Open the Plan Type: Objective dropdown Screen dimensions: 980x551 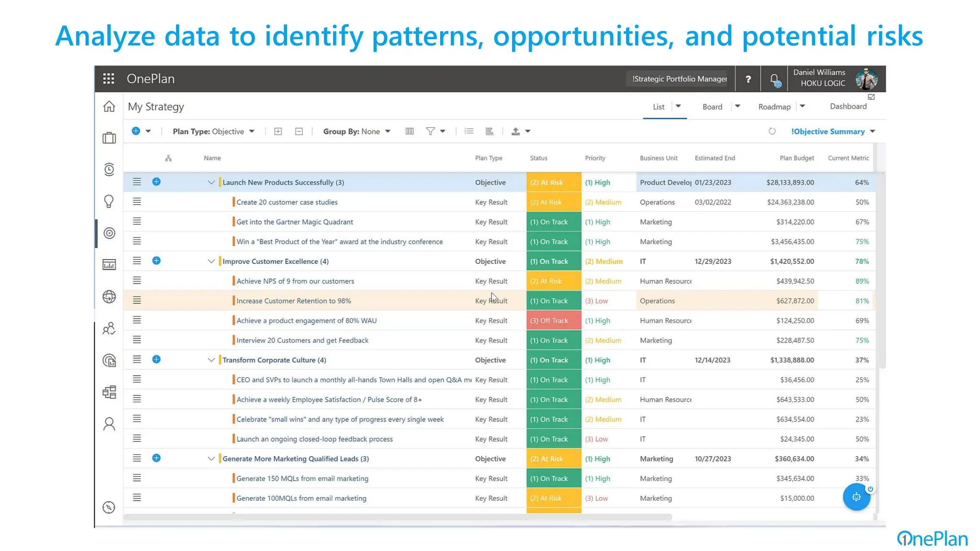[213, 132]
